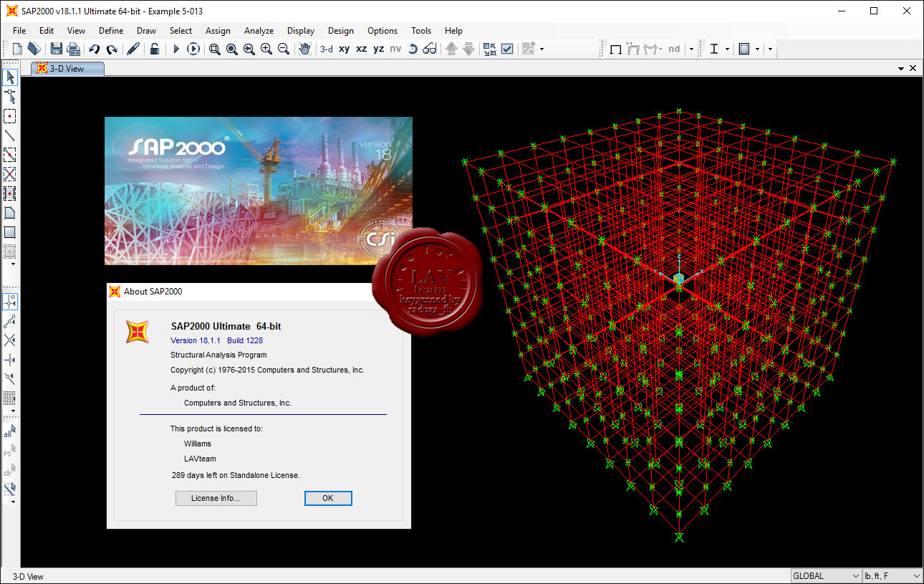Image resolution: width=924 pixels, height=584 pixels.
Task: Redo the last undone action
Action: [x=112, y=49]
